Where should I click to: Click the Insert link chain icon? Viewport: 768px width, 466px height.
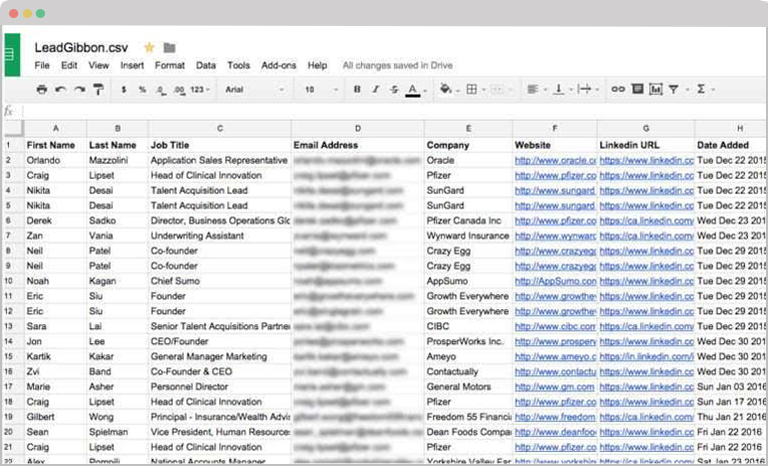point(618,89)
